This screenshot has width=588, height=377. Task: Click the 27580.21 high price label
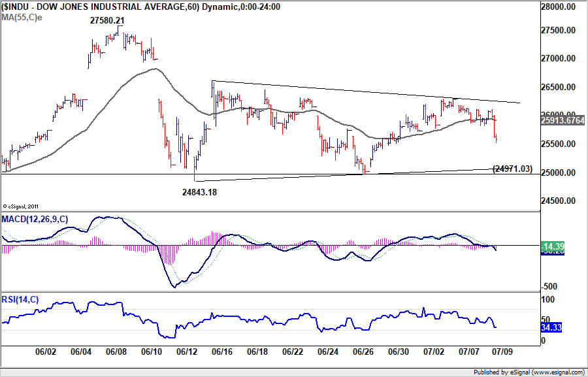107,21
